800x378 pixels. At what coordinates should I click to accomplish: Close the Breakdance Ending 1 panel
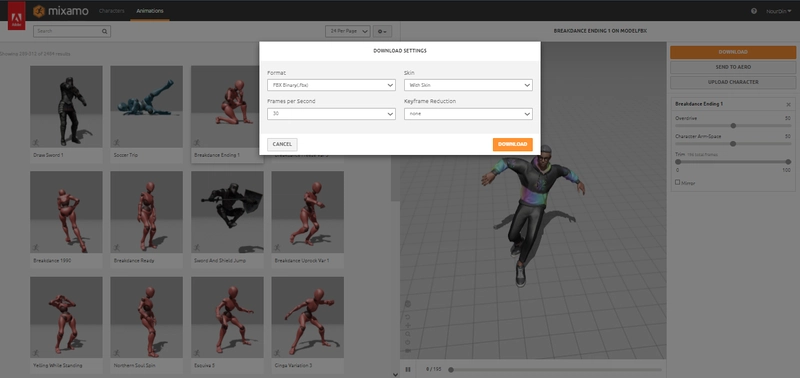point(788,105)
